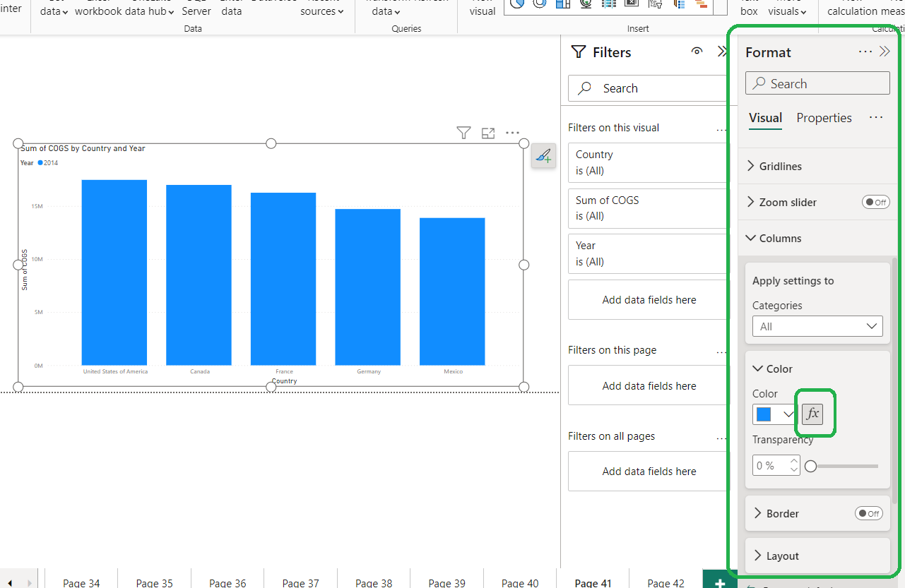Go to Page 38 tab

[374, 582]
